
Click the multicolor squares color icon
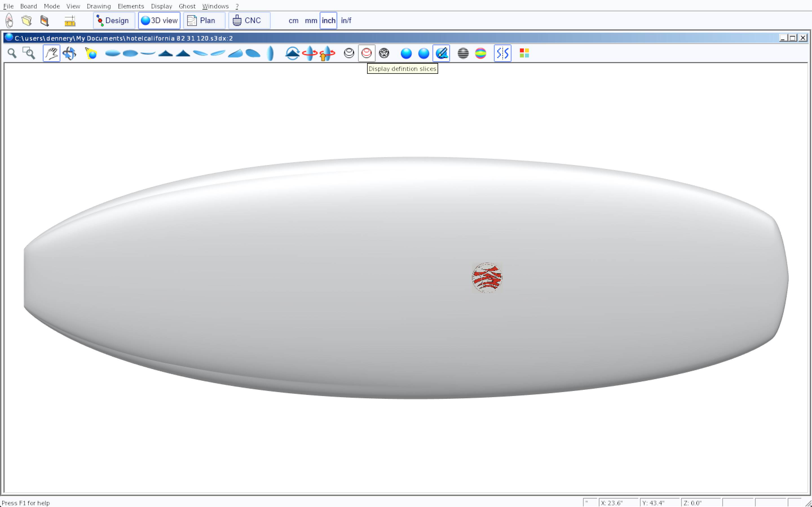[x=524, y=53]
